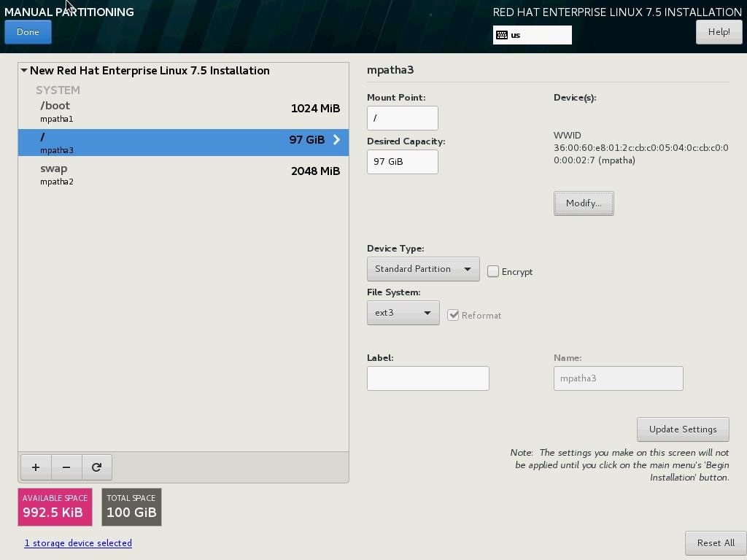This screenshot has height=560, width=747.
Task: Open the 1 storage device selected link
Action: (78, 542)
